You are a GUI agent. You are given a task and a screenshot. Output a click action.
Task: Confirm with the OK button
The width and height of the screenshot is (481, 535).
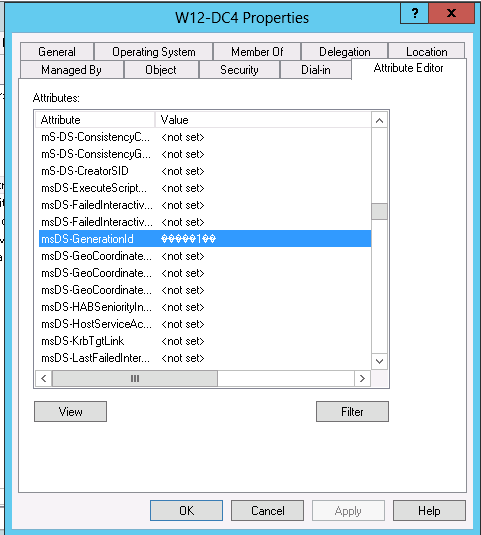coord(186,510)
